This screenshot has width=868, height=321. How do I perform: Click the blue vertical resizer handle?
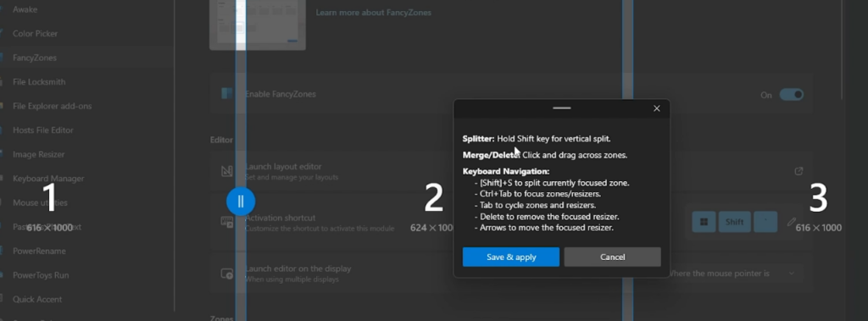241,202
